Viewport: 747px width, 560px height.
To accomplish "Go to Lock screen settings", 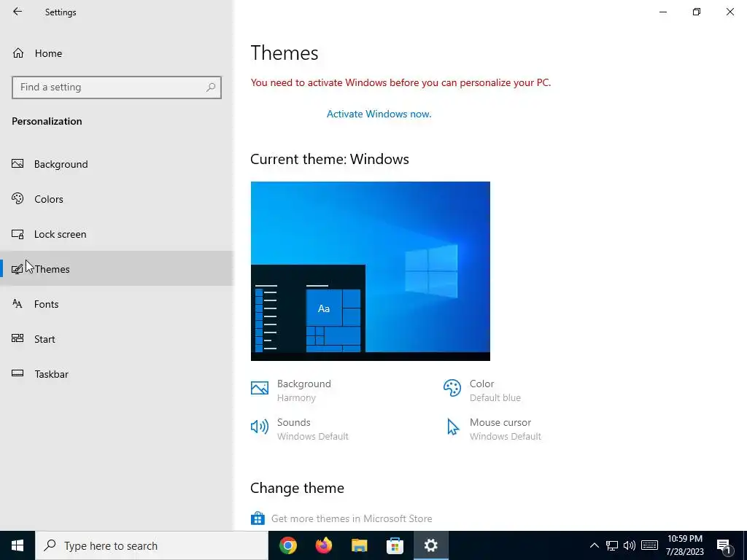I will (117, 234).
